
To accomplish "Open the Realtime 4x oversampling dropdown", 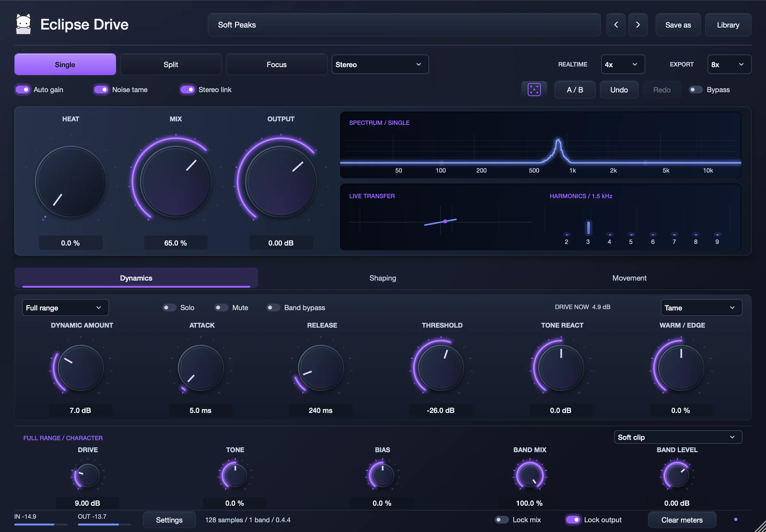I will 623,64.
